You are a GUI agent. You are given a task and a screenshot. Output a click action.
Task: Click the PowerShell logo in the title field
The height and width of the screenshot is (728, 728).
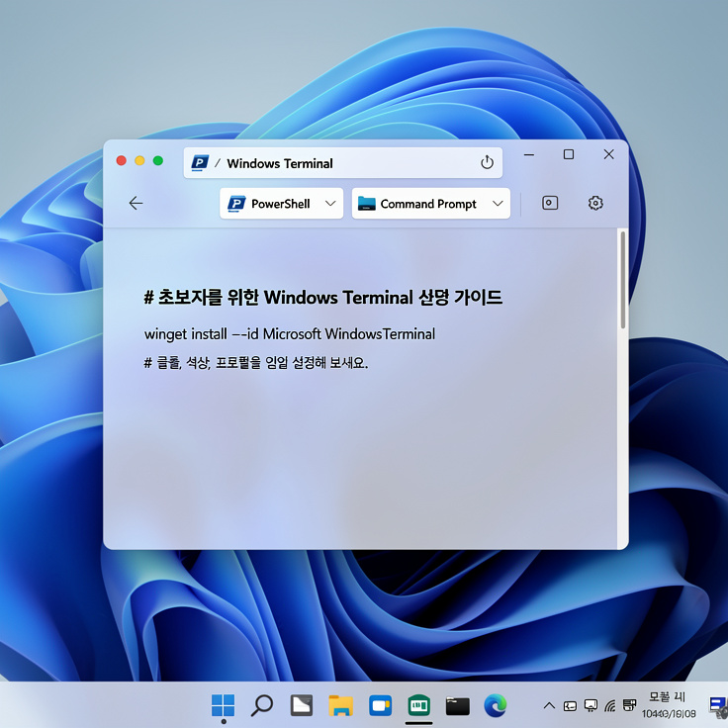pos(200,163)
